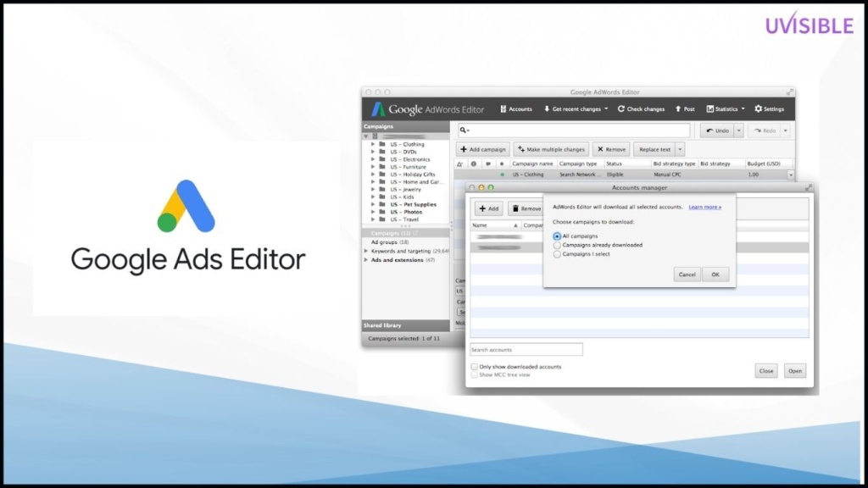Toggle the Show MCC tree view checkbox
The image size is (868, 488).
[474, 375]
